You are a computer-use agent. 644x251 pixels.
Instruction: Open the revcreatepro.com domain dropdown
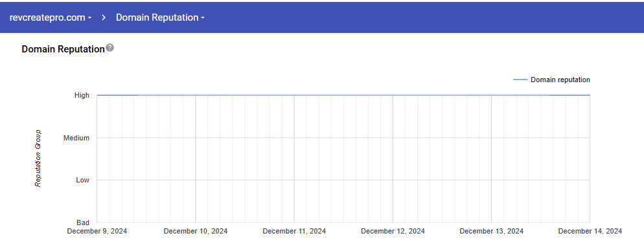point(50,17)
